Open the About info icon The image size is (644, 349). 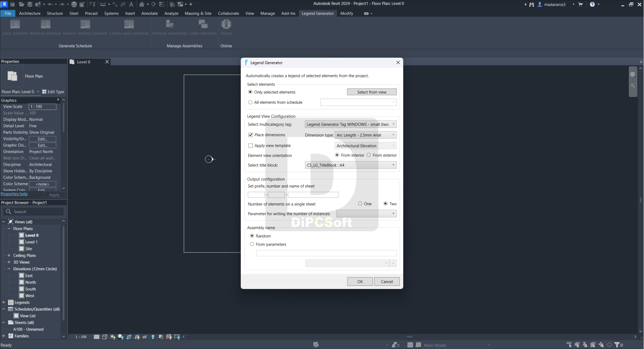(226, 24)
